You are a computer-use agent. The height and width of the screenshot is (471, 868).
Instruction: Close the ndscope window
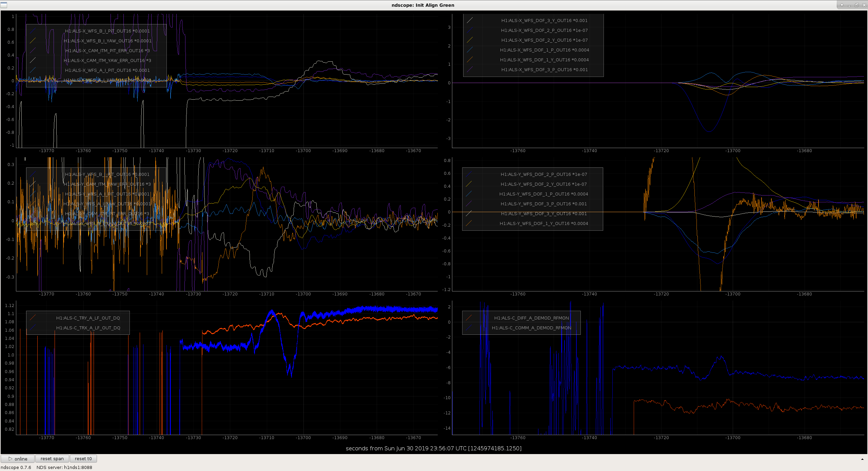pos(864,5)
